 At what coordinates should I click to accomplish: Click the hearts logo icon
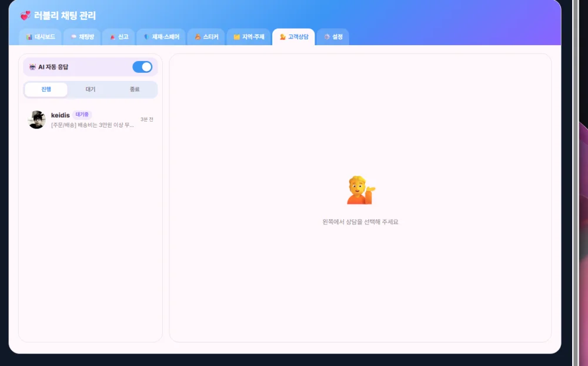[x=25, y=16]
